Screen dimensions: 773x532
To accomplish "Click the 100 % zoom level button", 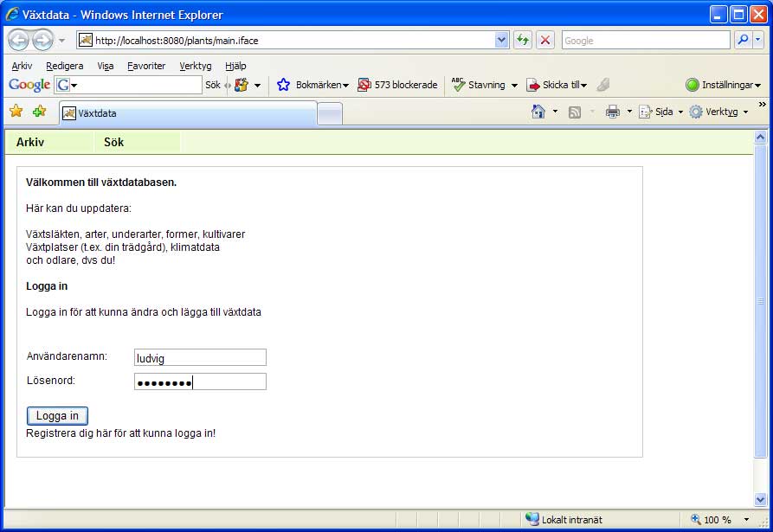I will pos(712,520).
